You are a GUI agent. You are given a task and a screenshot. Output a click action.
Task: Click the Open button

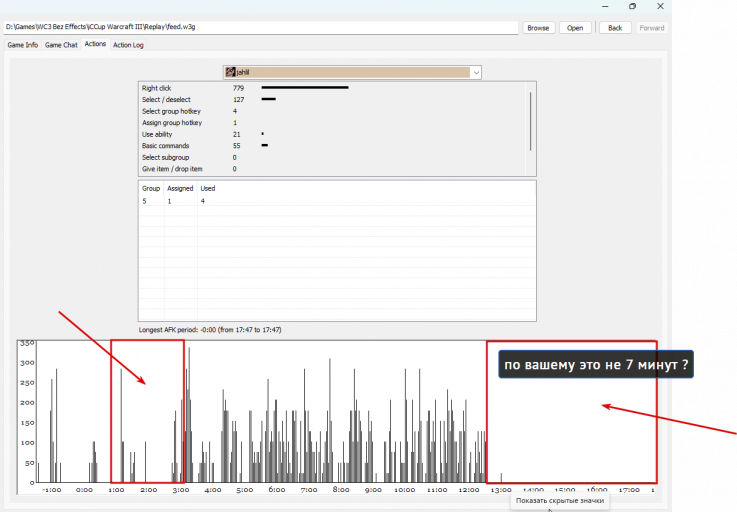click(575, 28)
